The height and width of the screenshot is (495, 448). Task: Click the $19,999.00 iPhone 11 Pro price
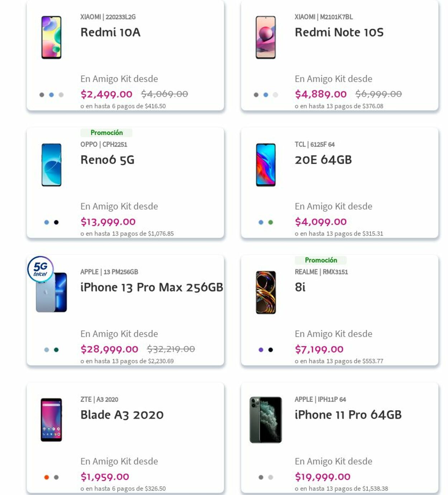pos(323,477)
